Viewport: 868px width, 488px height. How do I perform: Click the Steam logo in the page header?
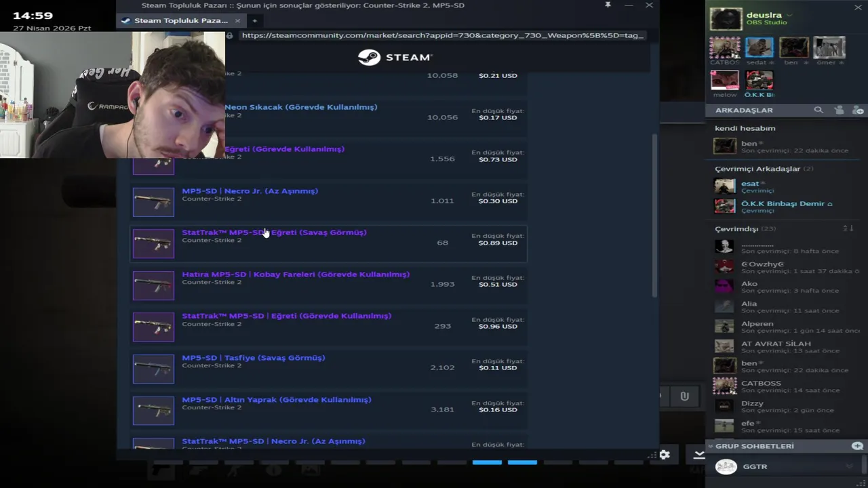[x=395, y=57]
